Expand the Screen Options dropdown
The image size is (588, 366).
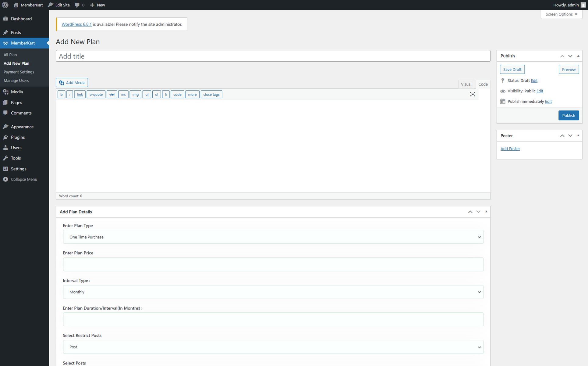click(561, 14)
